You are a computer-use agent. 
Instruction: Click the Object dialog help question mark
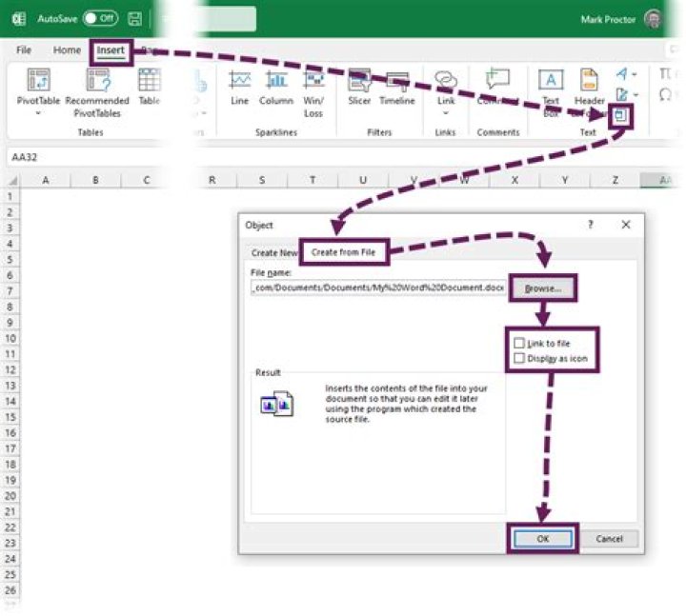tap(591, 225)
